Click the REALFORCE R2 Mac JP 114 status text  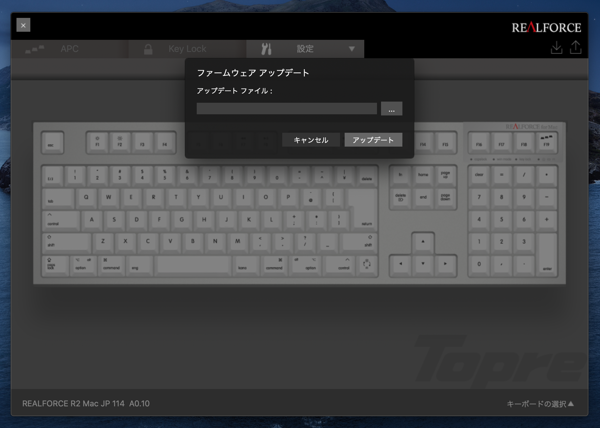[73, 404]
